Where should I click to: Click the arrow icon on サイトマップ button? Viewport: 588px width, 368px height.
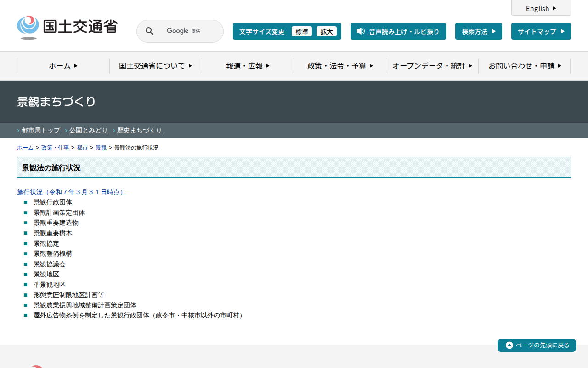point(562,31)
